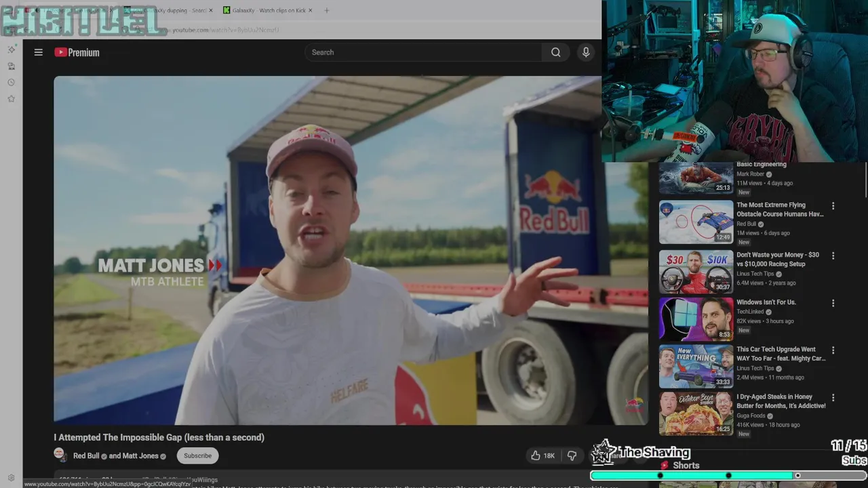868x488 pixels.
Task: Open options menu for Windows Isn't For Us
Action: point(833,304)
